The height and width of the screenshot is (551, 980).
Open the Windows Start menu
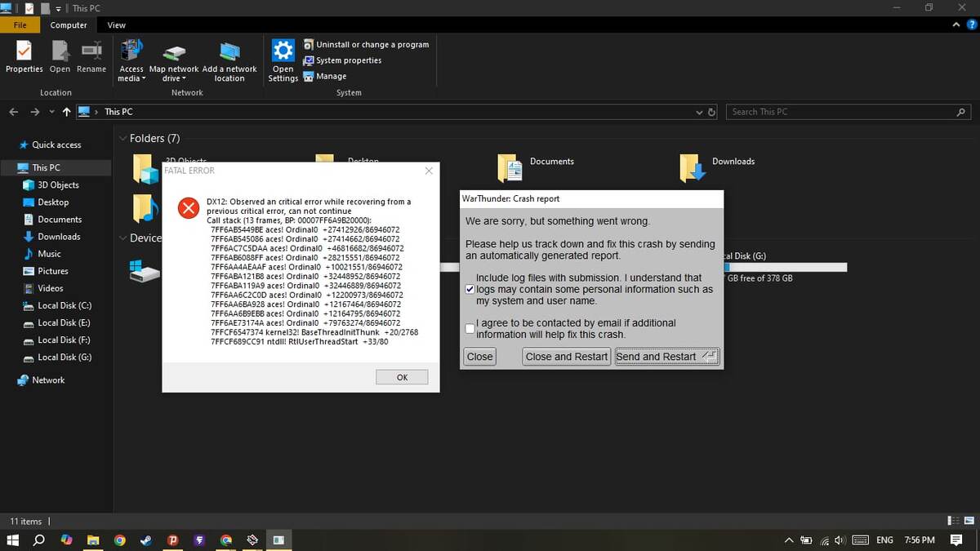(x=13, y=540)
